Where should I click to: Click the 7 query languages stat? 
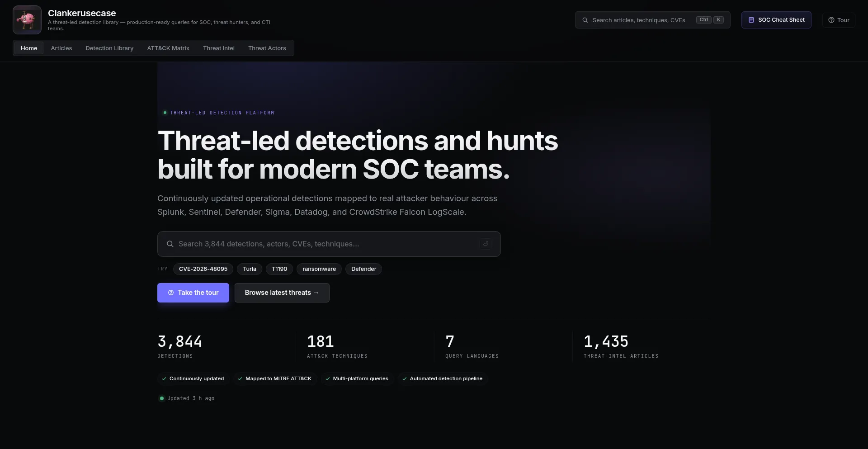click(472, 346)
